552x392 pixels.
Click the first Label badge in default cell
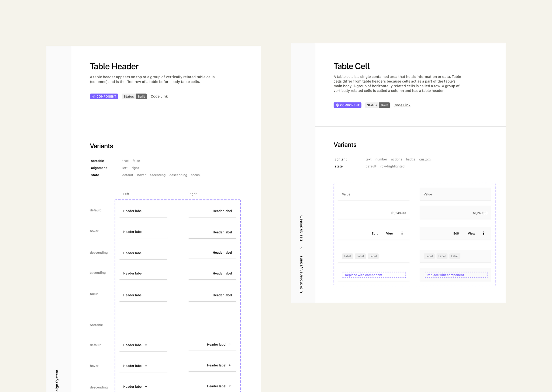pyautogui.click(x=347, y=256)
